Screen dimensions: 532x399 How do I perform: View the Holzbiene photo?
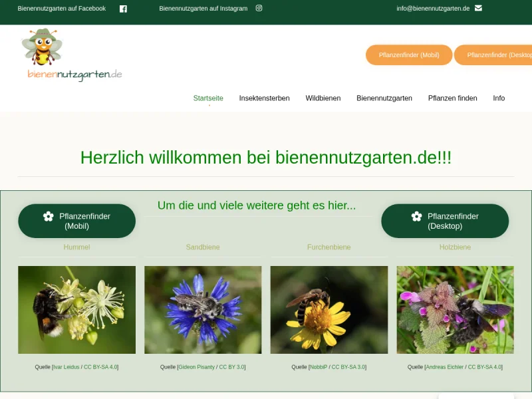(455, 310)
